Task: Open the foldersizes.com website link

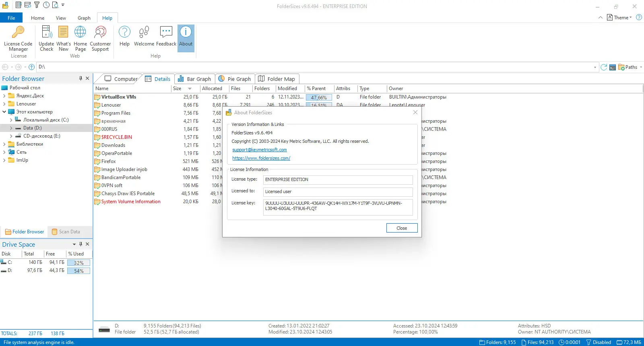Action: (x=261, y=158)
